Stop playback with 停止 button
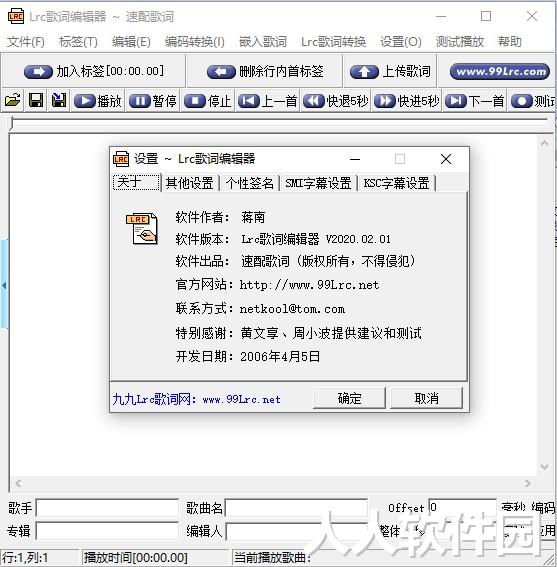Screen dimensions: 557x567 point(208,101)
